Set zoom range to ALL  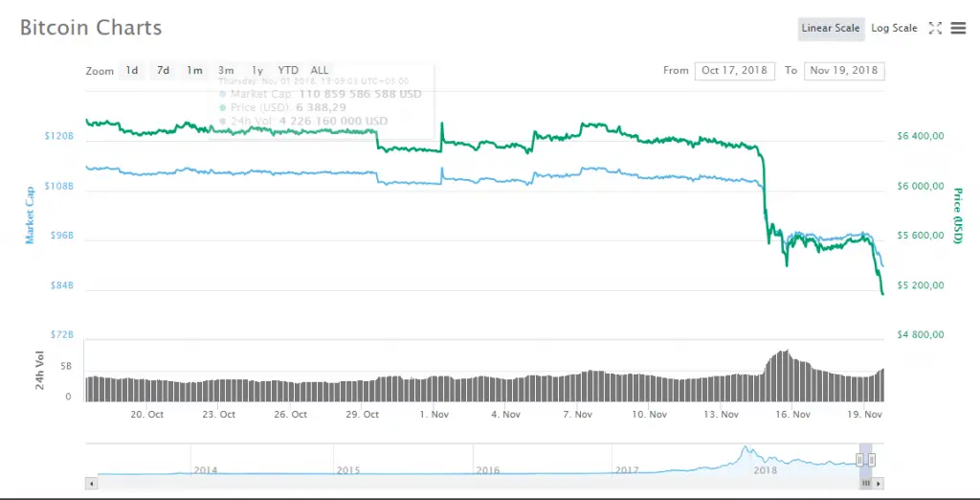coord(320,71)
